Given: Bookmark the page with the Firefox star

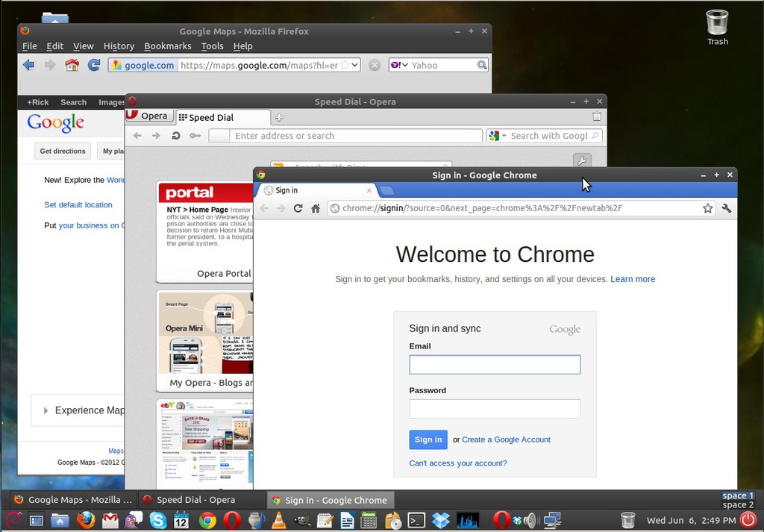Looking at the screenshot, I should coord(345,65).
